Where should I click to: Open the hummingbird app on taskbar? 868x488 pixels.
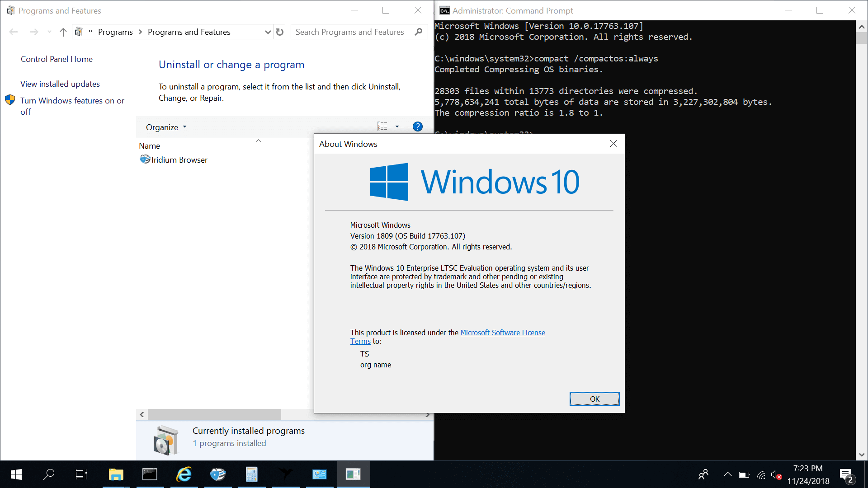(286, 474)
